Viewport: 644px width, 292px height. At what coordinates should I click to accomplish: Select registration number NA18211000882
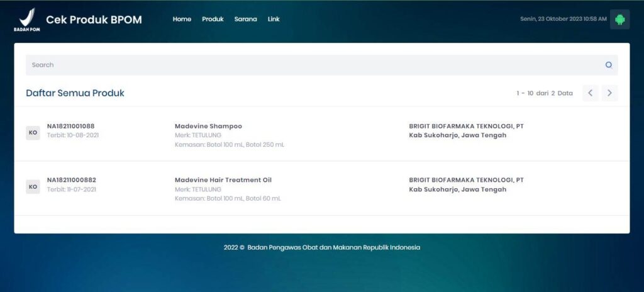coord(72,180)
